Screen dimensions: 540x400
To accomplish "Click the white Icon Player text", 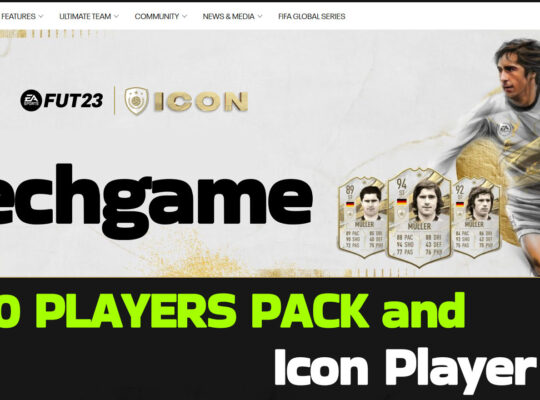I will point(405,367).
